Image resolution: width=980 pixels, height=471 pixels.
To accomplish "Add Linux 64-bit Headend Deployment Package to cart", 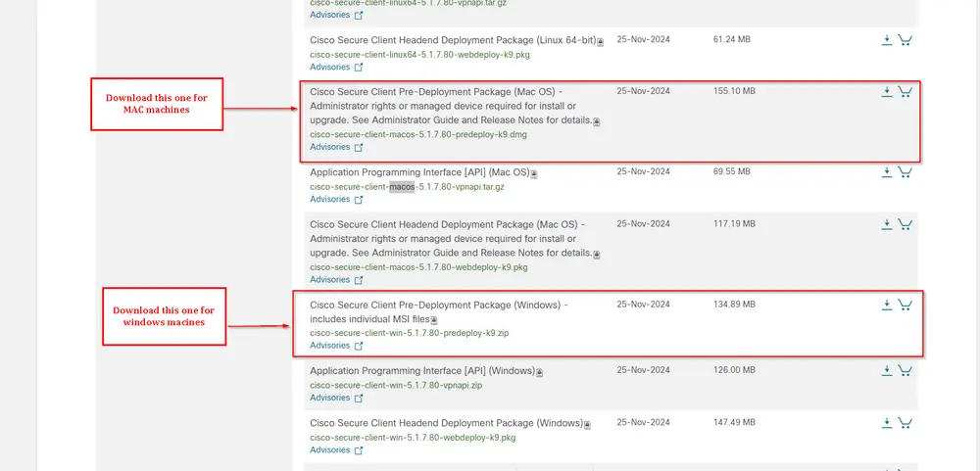I will click(905, 40).
